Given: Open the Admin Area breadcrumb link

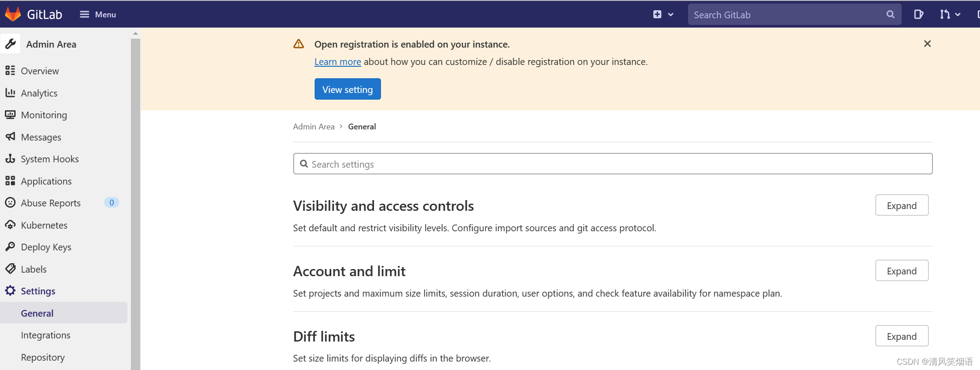Looking at the screenshot, I should (314, 126).
